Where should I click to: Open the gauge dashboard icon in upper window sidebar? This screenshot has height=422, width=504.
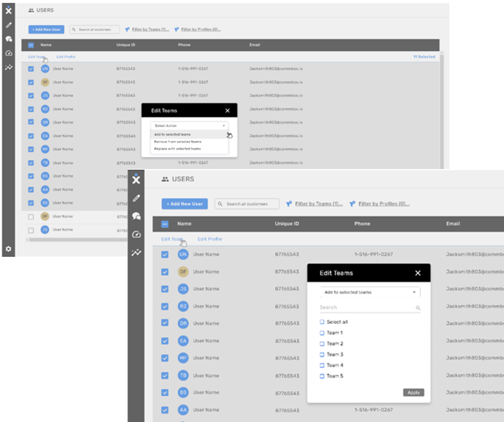(9, 53)
